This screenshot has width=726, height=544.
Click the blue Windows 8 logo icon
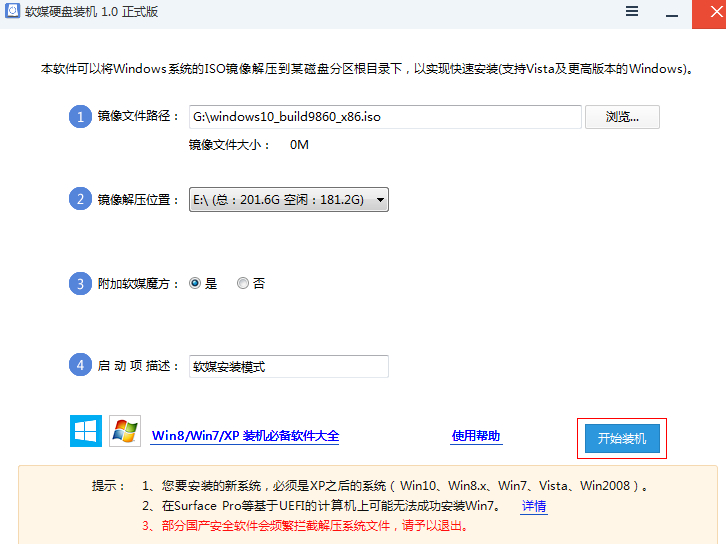coord(86,431)
